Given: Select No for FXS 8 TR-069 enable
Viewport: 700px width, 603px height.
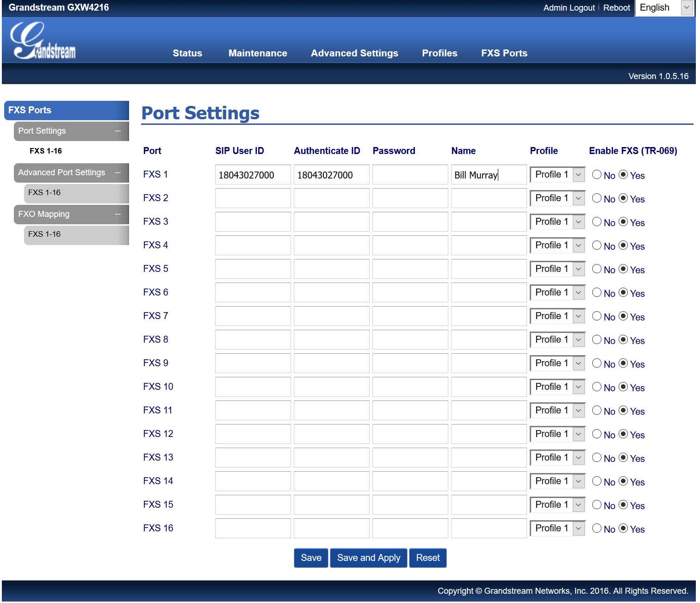Looking at the screenshot, I should click(597, 340).
